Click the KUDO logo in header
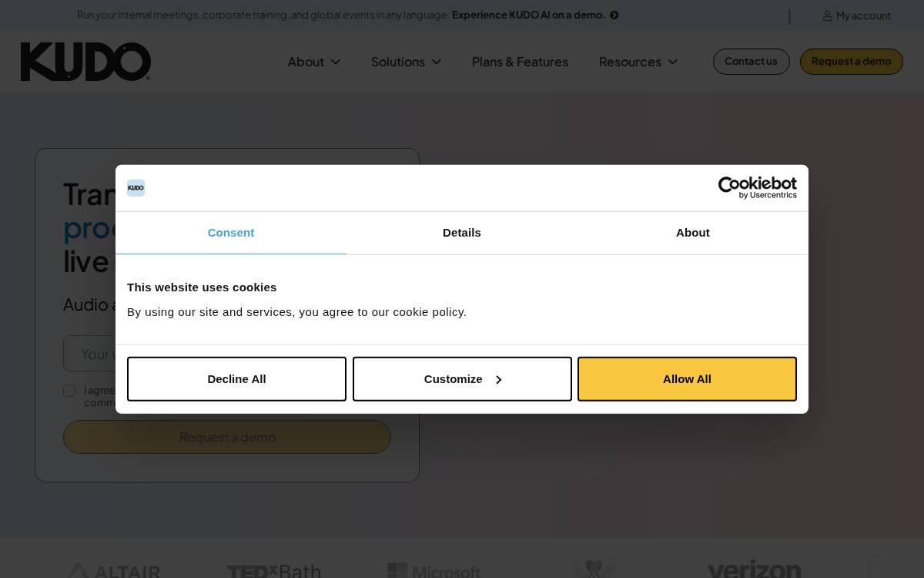This screenshot has height=578, width=924. click(x=85, y=62)
